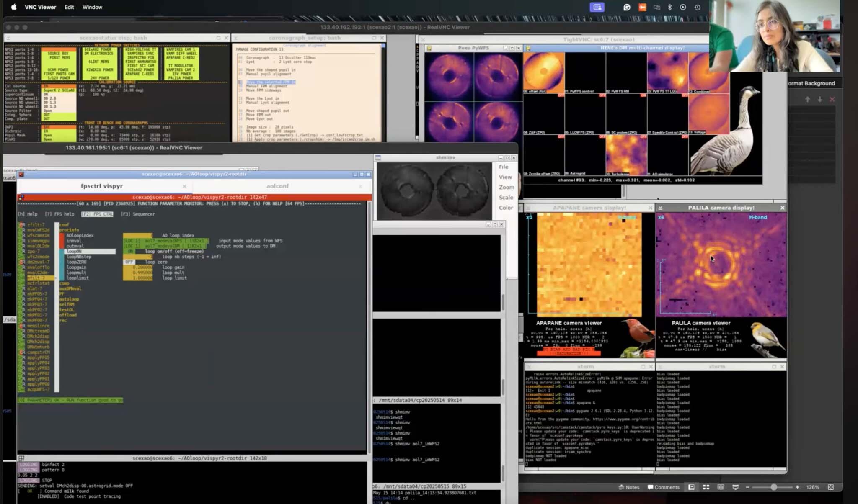Viewport: 858px width, 504px height.
Task: Toggle the loopON ON value
Action: point(131,252)
